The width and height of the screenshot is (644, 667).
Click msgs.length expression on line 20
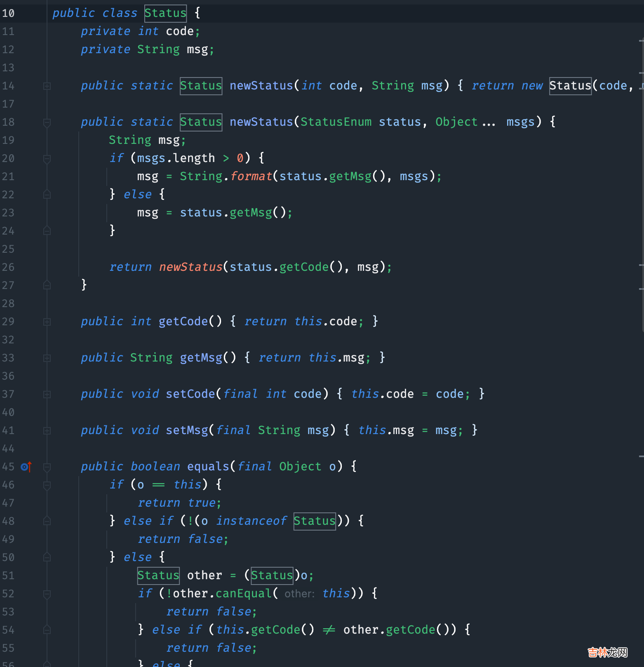tap(176, 158)
